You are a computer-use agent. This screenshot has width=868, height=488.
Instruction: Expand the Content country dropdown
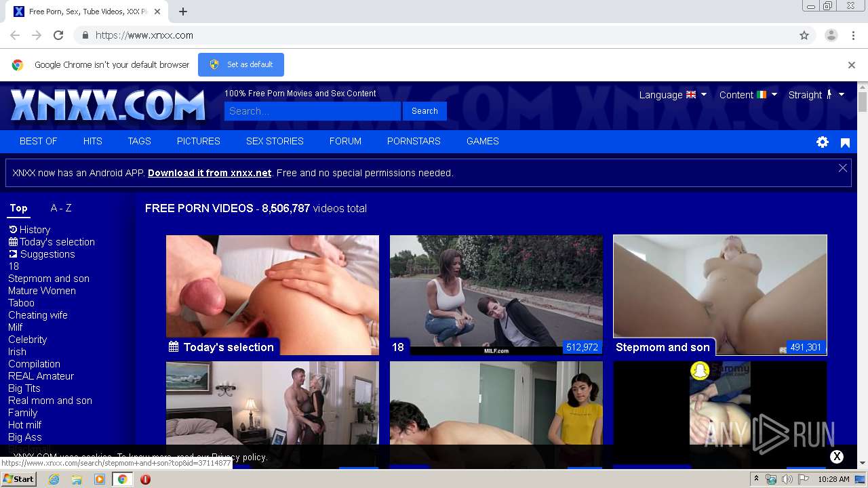point(748,95)
